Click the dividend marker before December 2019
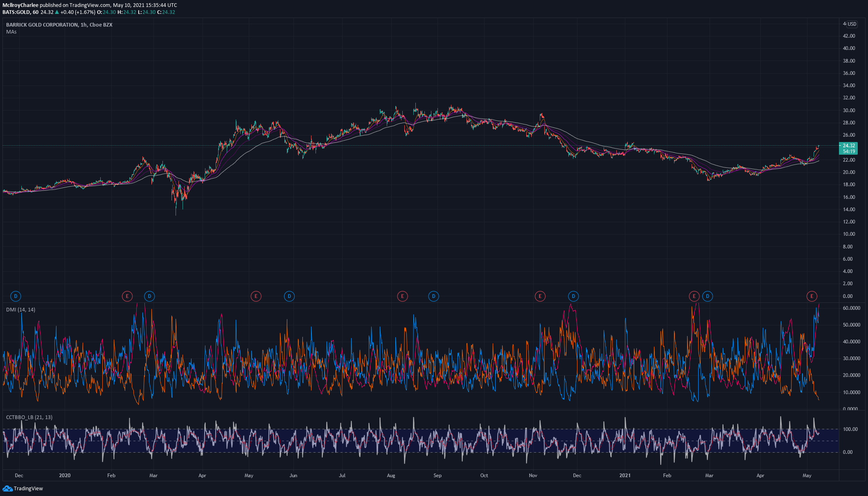The height and width of the screenshot is (496, 868). tap(16, 296)
